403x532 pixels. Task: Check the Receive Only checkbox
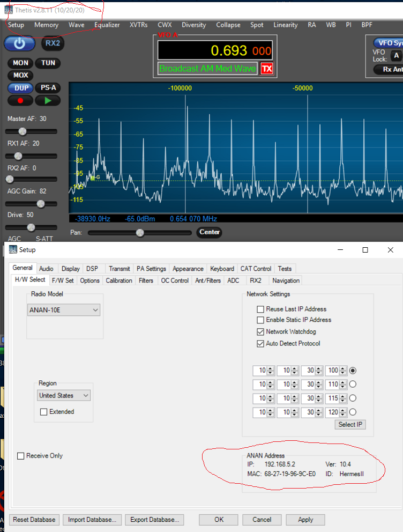point(21,456)
